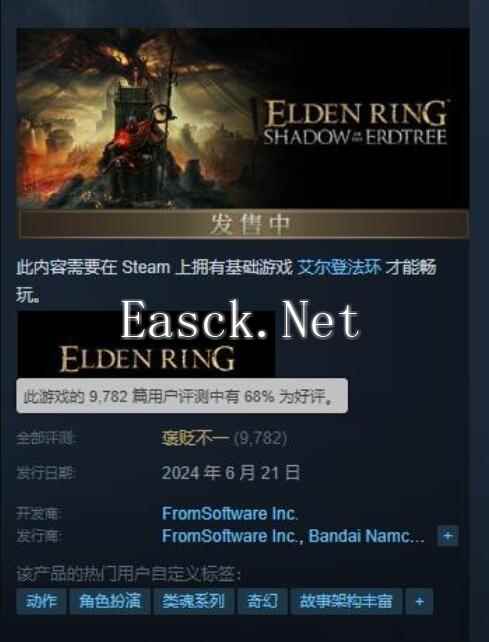Select the 角色扮演 tag

coord(110,601)
